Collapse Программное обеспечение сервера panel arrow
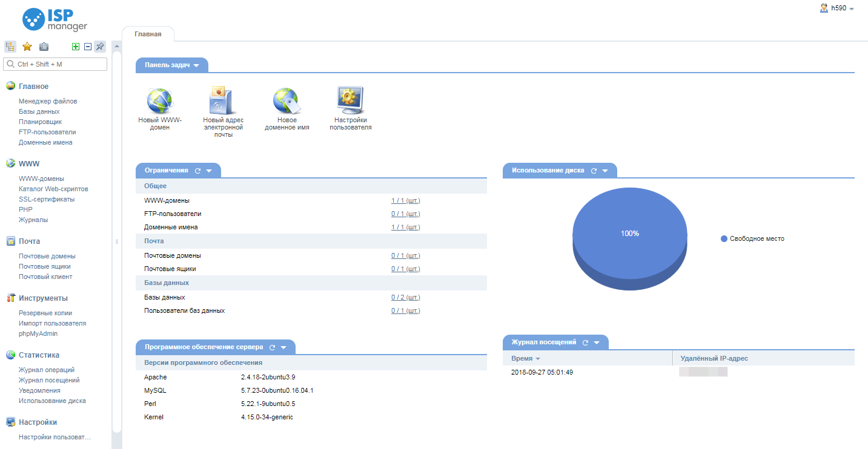This screenshot has height=449, width=868. pyautogui.click(x=283, y=348)
